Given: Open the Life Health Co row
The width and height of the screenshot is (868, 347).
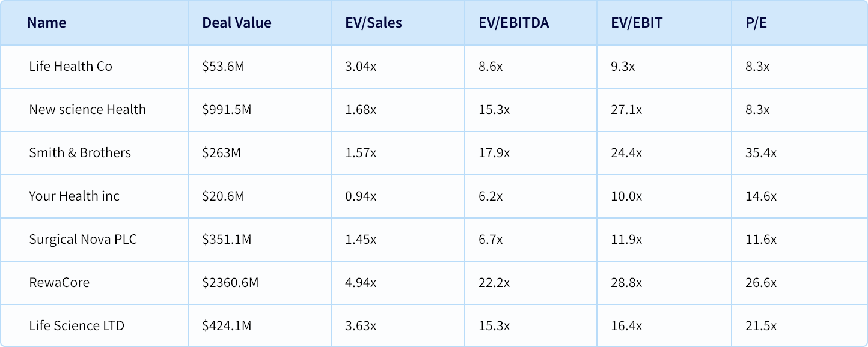Looking at the screenshot, I should (70, 66).
